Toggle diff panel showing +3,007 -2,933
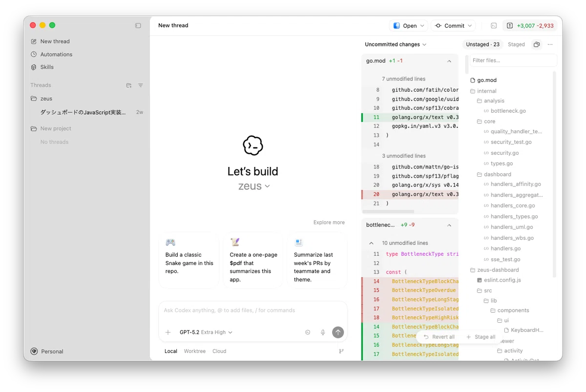586x392 pixels. [x=530, y=25]
